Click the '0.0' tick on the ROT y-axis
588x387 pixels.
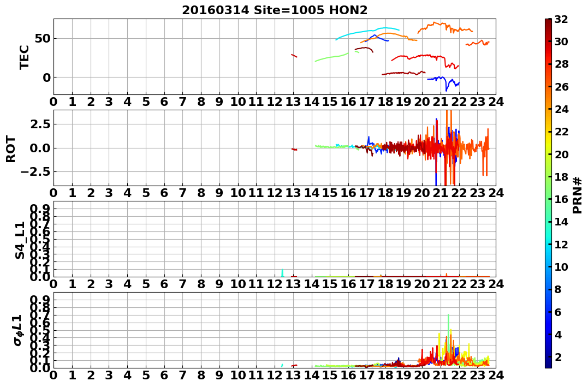[41, 148]
